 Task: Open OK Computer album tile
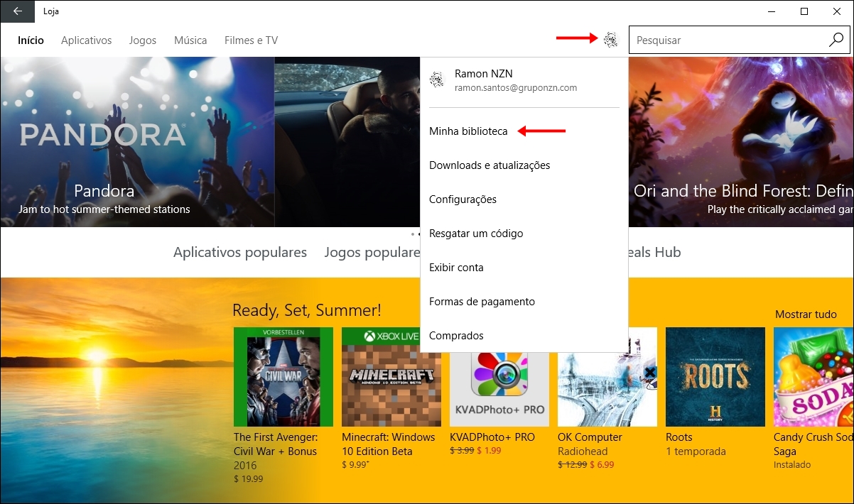coord(607,389)
